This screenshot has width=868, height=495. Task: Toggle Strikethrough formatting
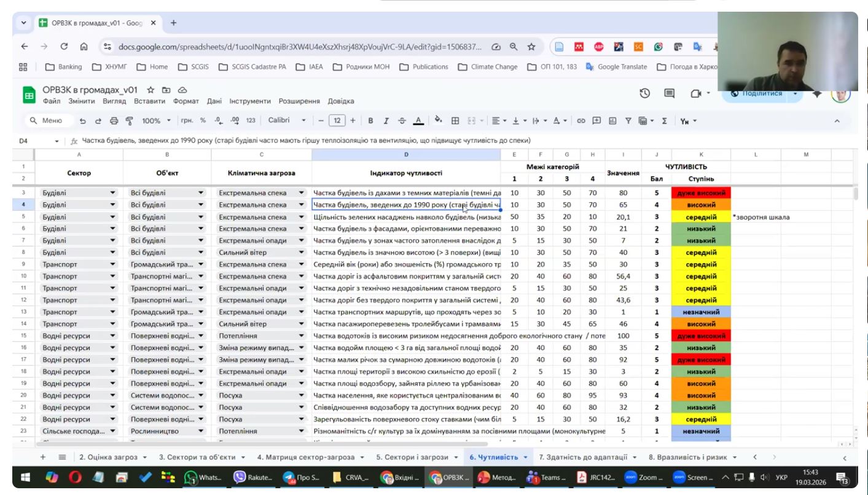point(402,121)
